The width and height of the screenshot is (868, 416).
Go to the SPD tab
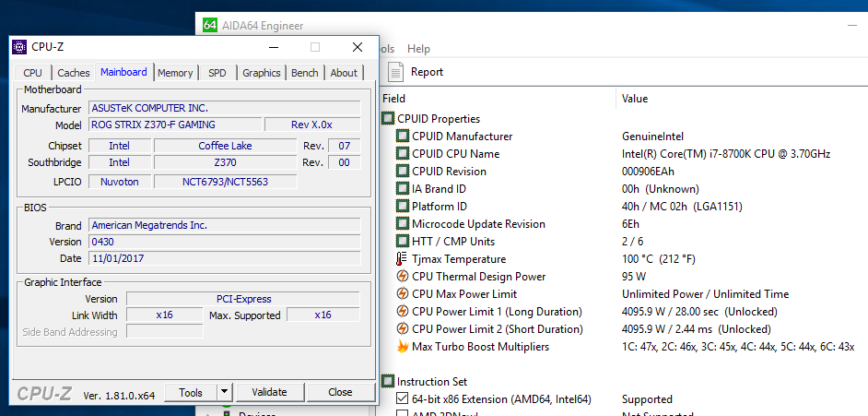click(217, 73)
